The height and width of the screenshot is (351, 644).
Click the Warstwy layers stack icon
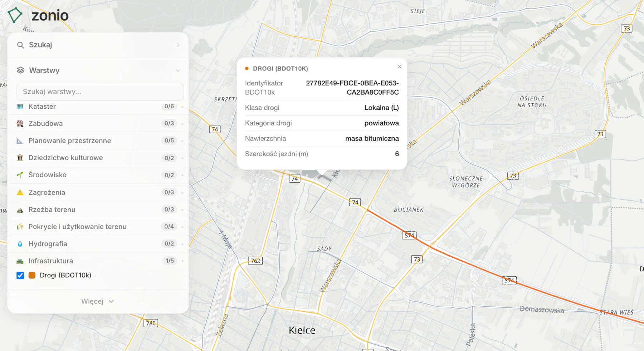[x=20, y=70]
